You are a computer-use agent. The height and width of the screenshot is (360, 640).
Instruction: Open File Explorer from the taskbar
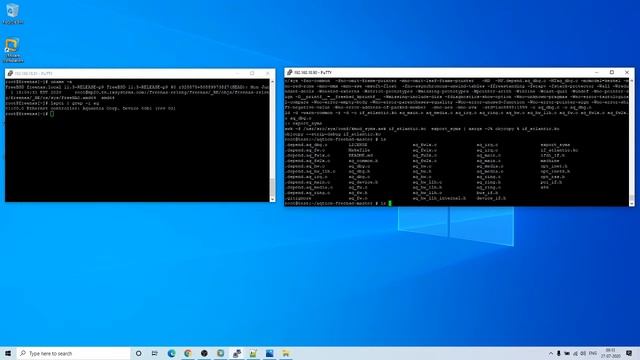point(286,353)
